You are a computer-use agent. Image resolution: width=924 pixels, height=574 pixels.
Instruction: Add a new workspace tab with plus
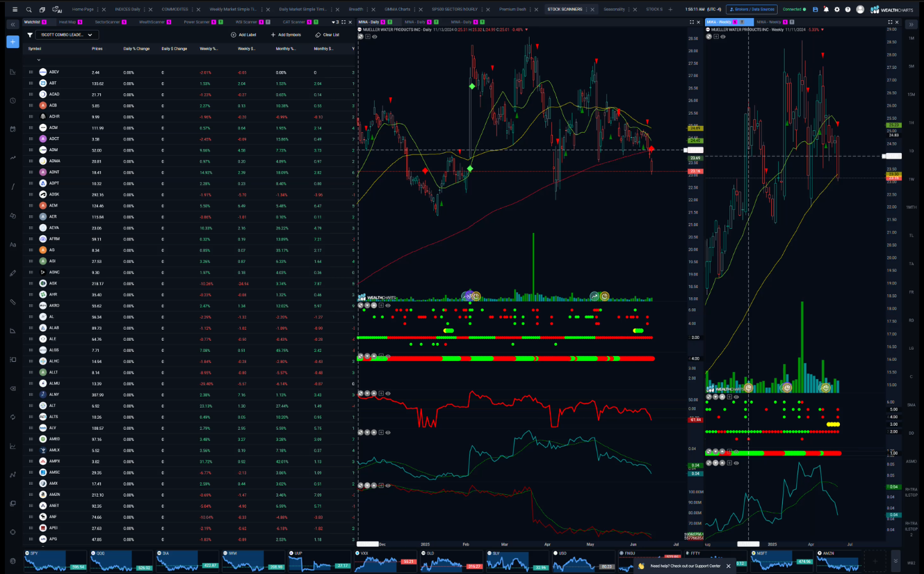point(671,10)
